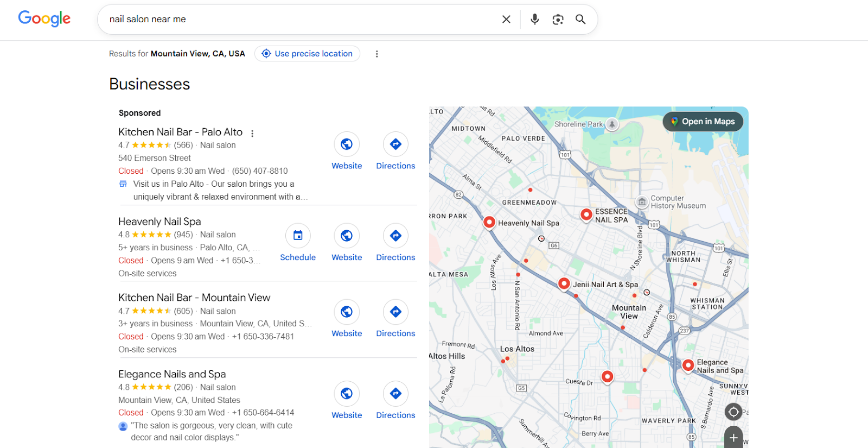Zoom in on the map
868x448 pixels.
[733, 437]
